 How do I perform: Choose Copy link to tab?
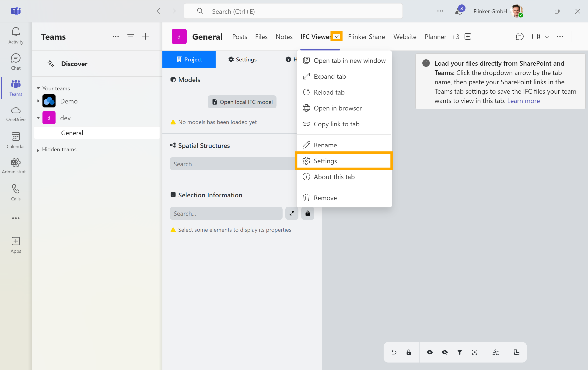(344, 124)
